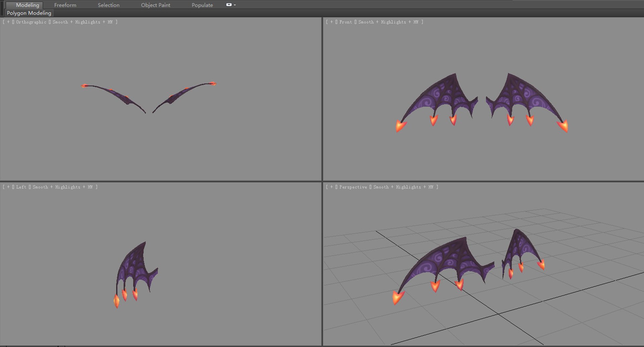Viewport: 644px width, 347px height.
Task: Open shading menu in the Left viewport
Action: coord(62,187)
